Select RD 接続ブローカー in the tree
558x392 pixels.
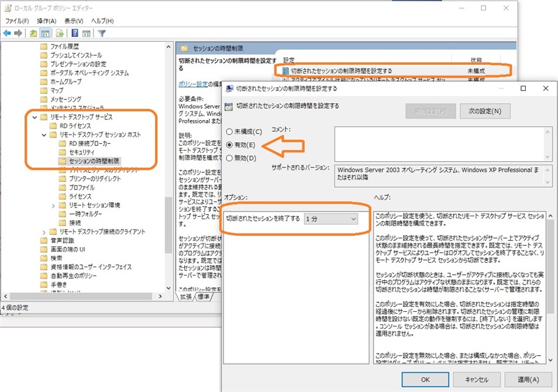(x=89, y=143)
